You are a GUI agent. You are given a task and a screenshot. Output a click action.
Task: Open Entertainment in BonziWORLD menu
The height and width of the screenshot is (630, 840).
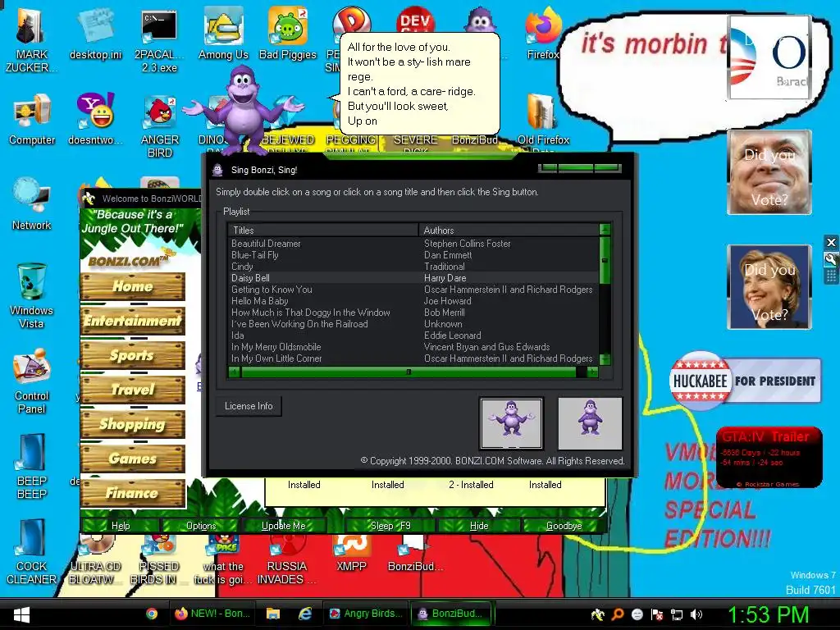(x=133, y=321)
